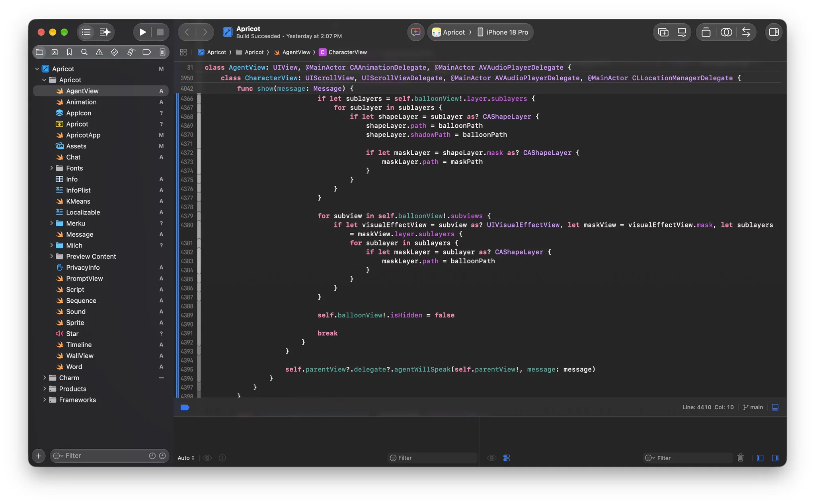
Task: Toggle the inspectors panel
Action: click(774, 32)
